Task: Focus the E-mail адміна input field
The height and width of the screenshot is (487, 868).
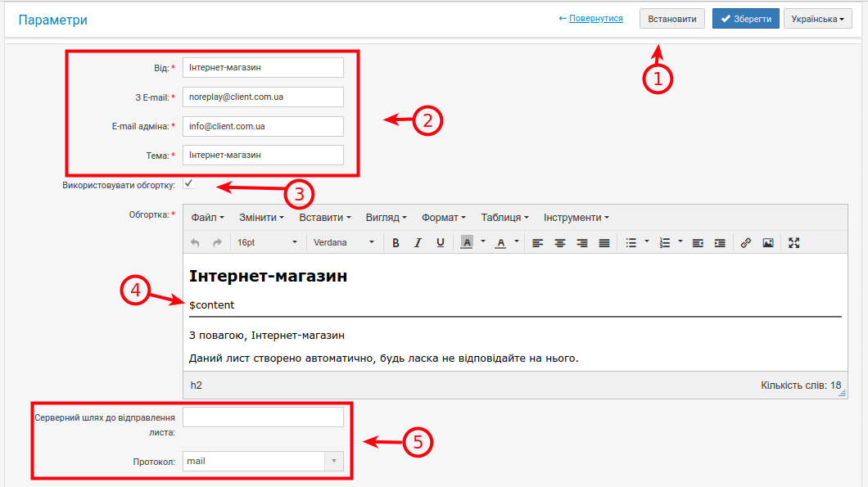Action: tap(263, 126)
